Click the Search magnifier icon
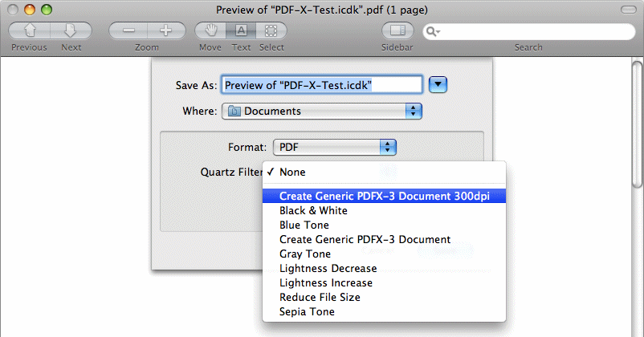Screen dimensions: 644x337 pos(432,31)
